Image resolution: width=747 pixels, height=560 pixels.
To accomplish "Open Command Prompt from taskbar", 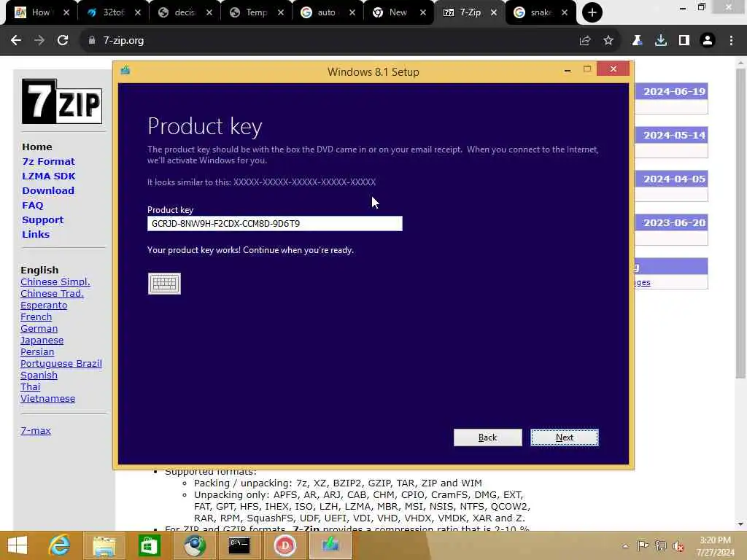I will [x=239, y=545].
